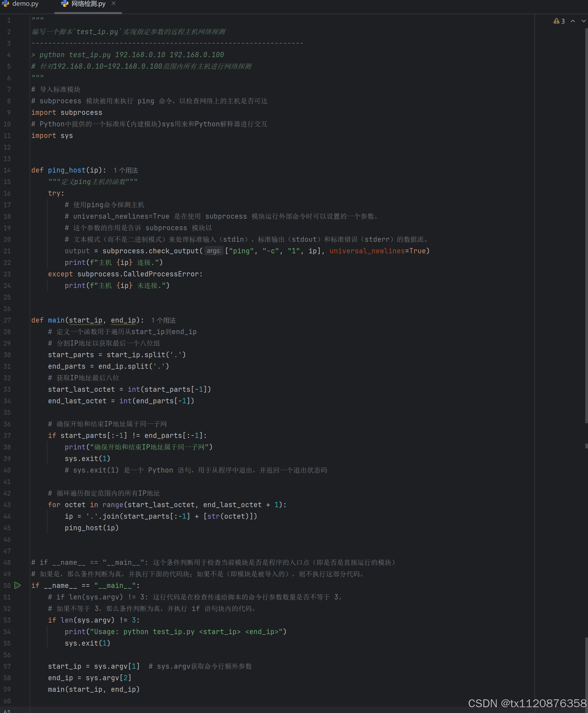588x713 pixels.
Task: Click the args inlay hint on line 21
Action: (214, 251)
